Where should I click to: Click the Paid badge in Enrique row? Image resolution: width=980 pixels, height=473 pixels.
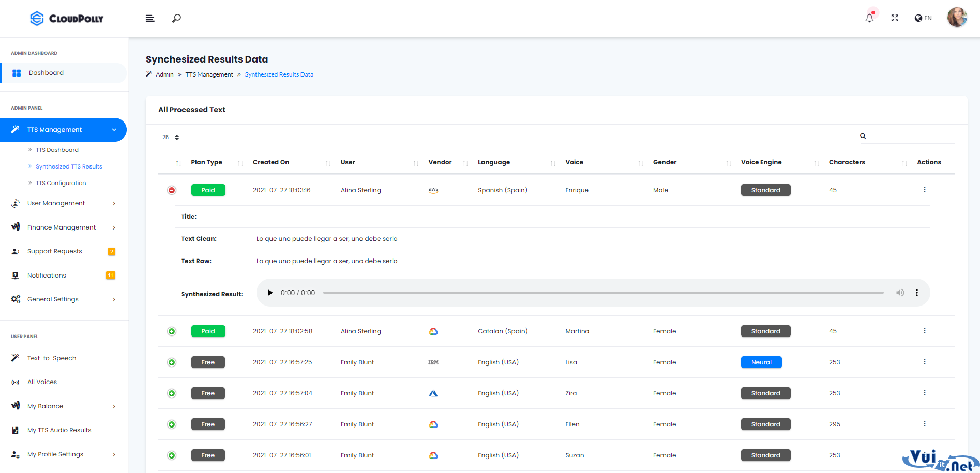[208, 190]
